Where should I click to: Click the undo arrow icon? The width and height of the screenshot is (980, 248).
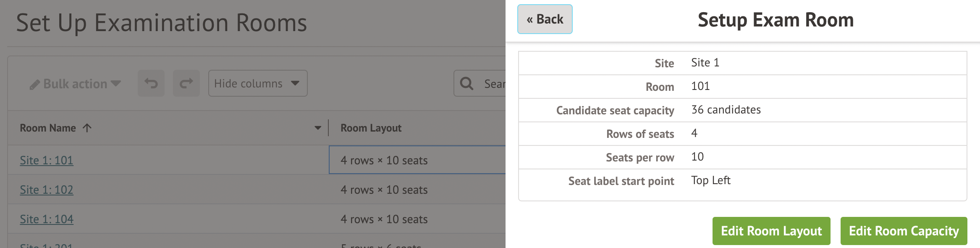(x=151, y=83)
